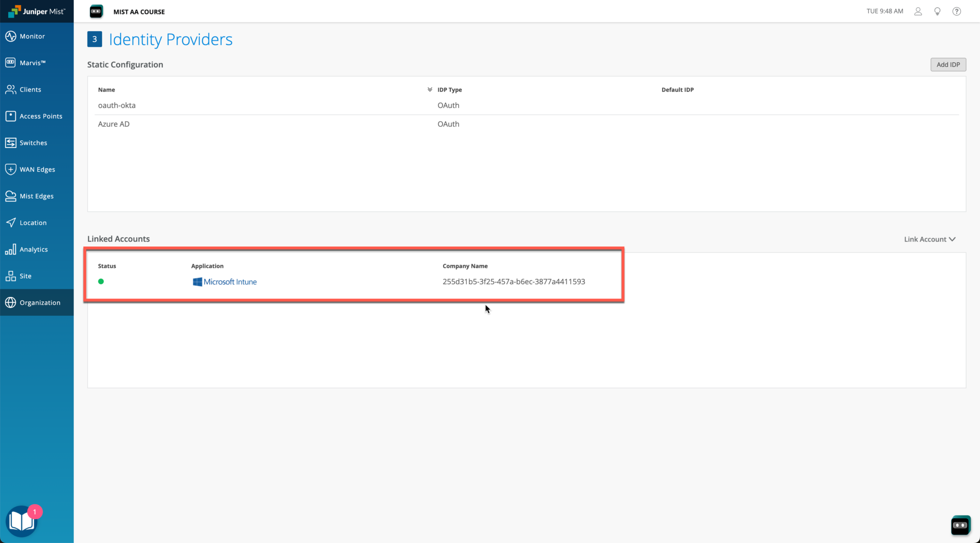This screenshot has height=543, width=980.
Task: Toggle IDP Type column sorting
Action: (429, 89)
